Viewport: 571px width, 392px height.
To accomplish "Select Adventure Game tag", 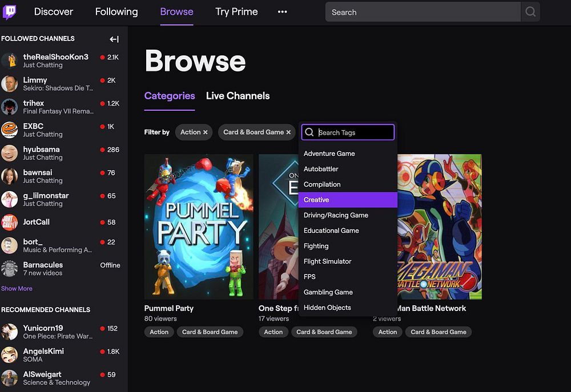I will point(348,153).
